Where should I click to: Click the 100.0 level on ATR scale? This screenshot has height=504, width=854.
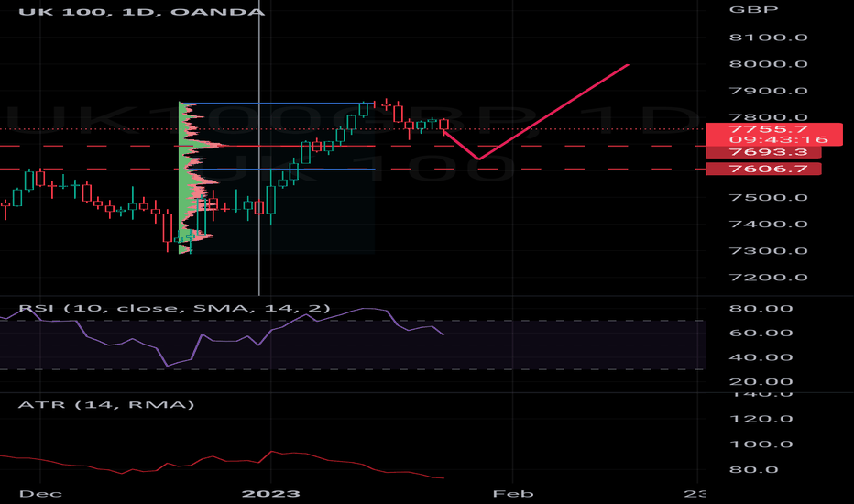pos(761,444)
